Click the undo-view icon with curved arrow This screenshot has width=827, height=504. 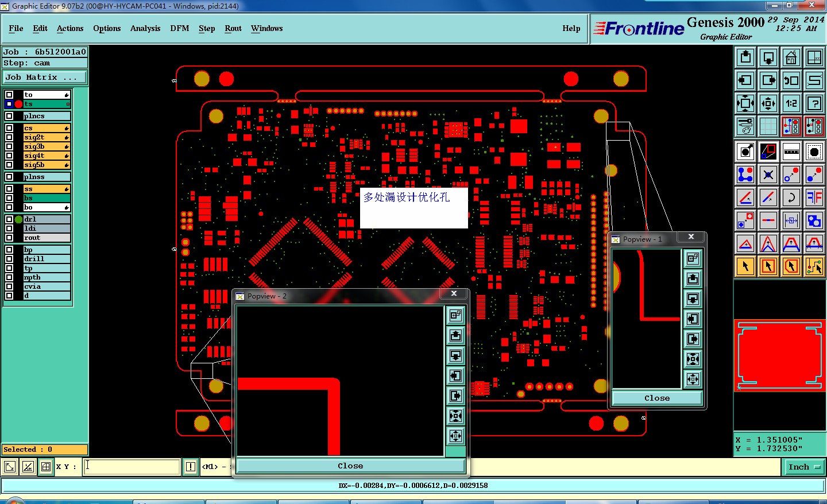[791, 80]
